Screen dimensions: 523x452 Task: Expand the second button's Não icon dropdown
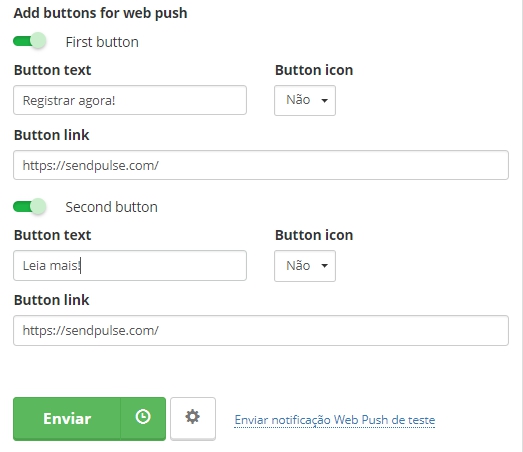tap(305, 266)
